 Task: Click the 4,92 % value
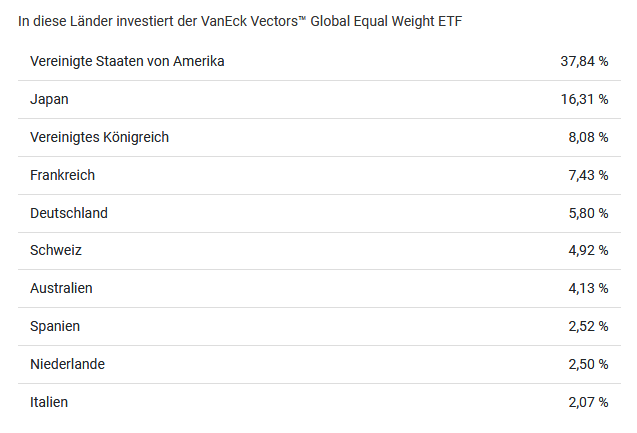(588, 250)
